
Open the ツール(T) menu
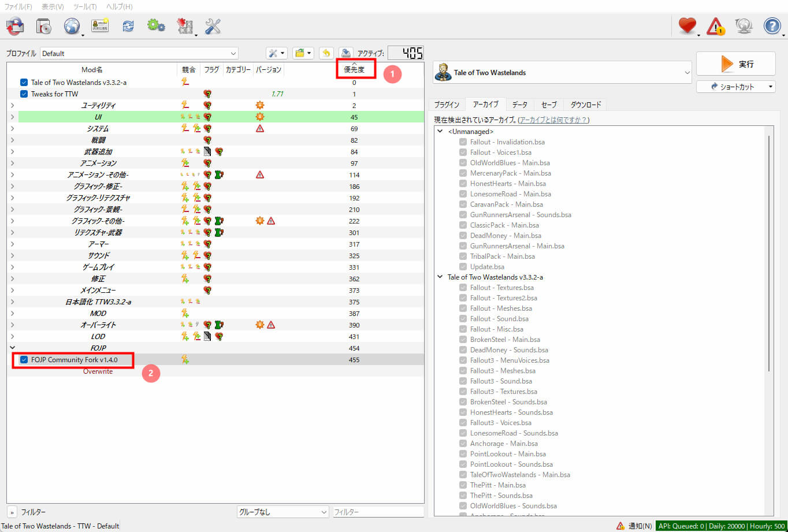85,6
